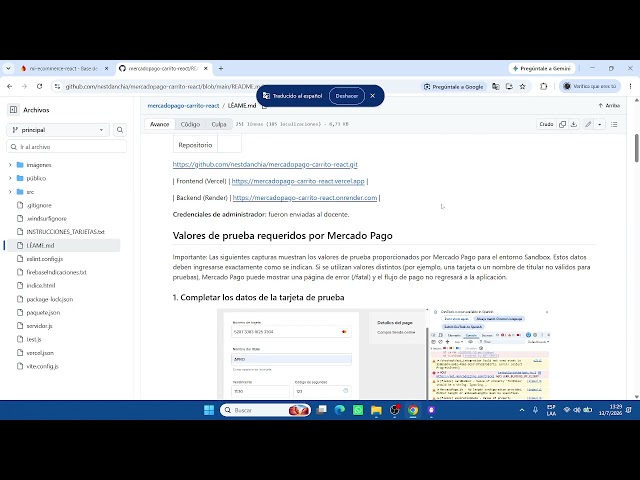Viewport: 640px width, 480px height.
Task: Switch to the Avance preview tab
Action: [160, 124]
